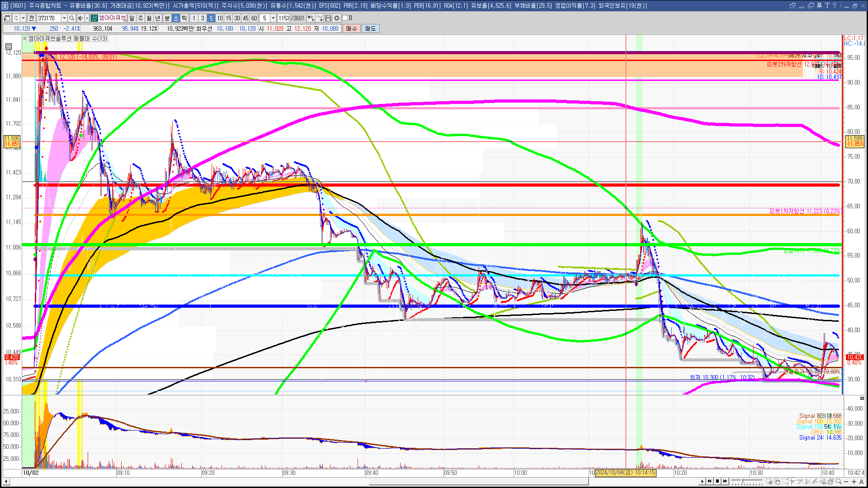The image size is (868, 488).
Task: Click the 매수 buy button
Action: (352, 28)
